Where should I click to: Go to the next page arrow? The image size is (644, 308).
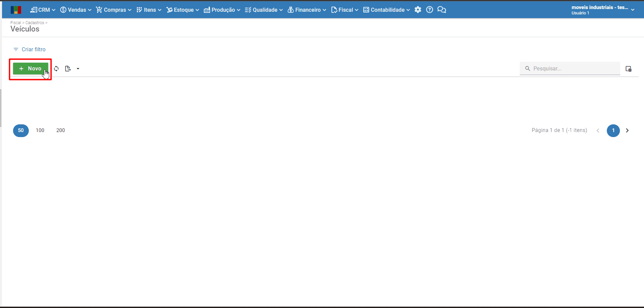627,130
